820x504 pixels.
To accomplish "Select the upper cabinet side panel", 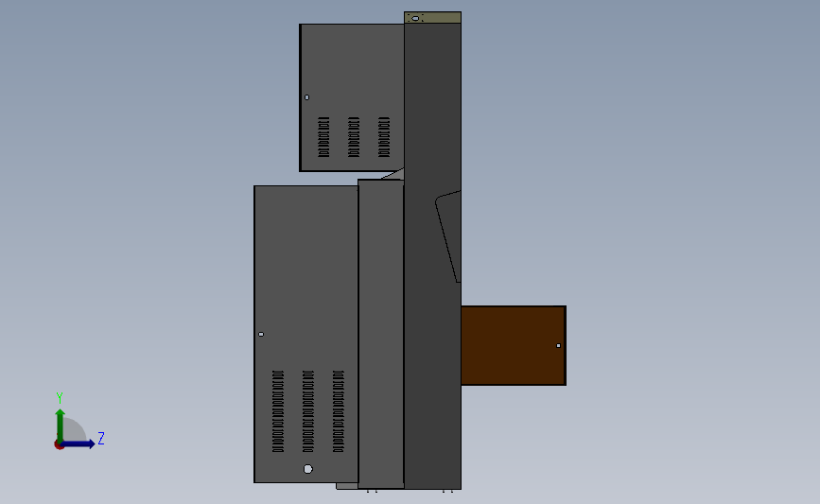I will click(352, 97).
